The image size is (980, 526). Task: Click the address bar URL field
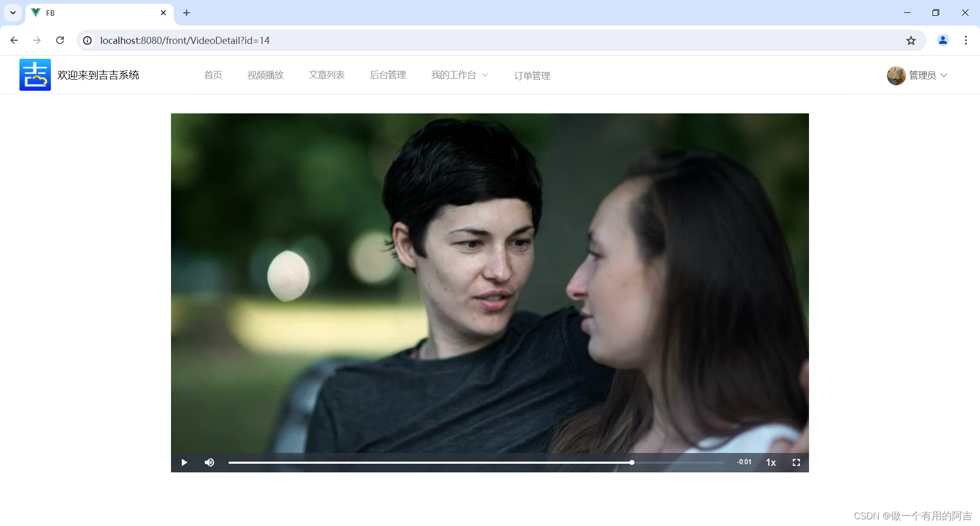[x=500, y=40]
